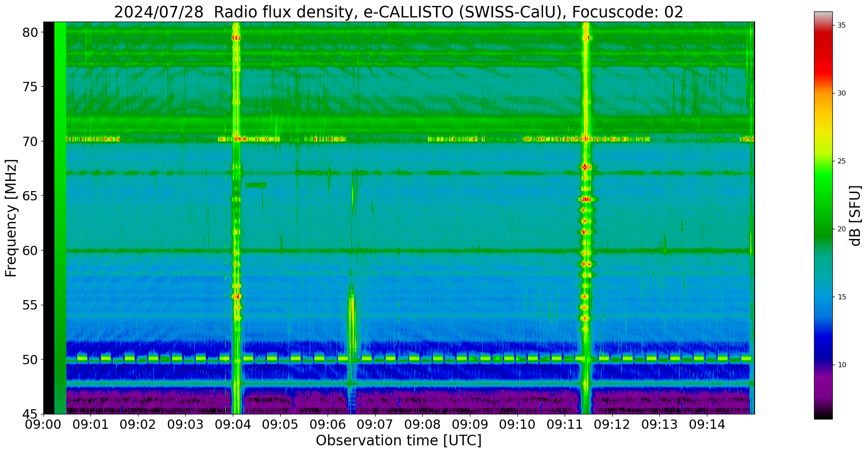Click the vertical burst near 09:11 in the spectrogram

tap(586, 218)
